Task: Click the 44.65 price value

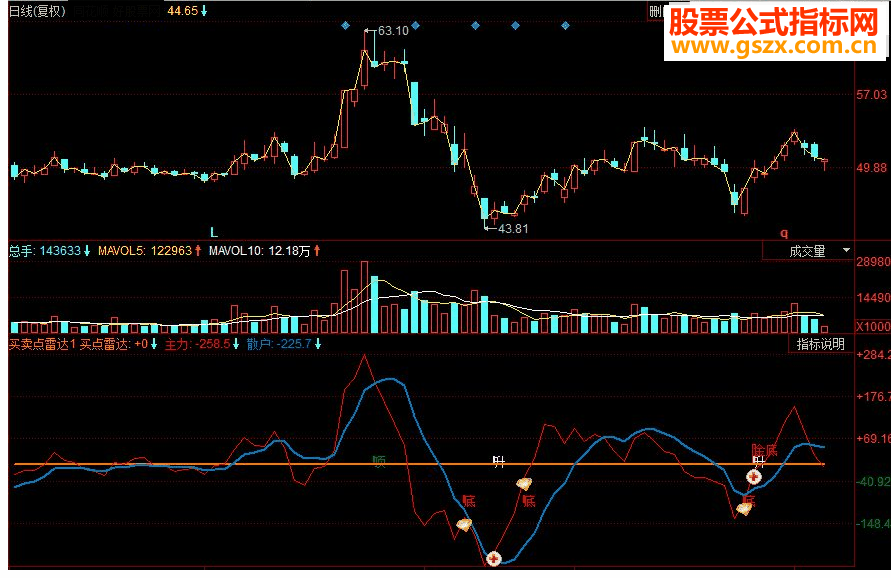Action: click(182, 11)
